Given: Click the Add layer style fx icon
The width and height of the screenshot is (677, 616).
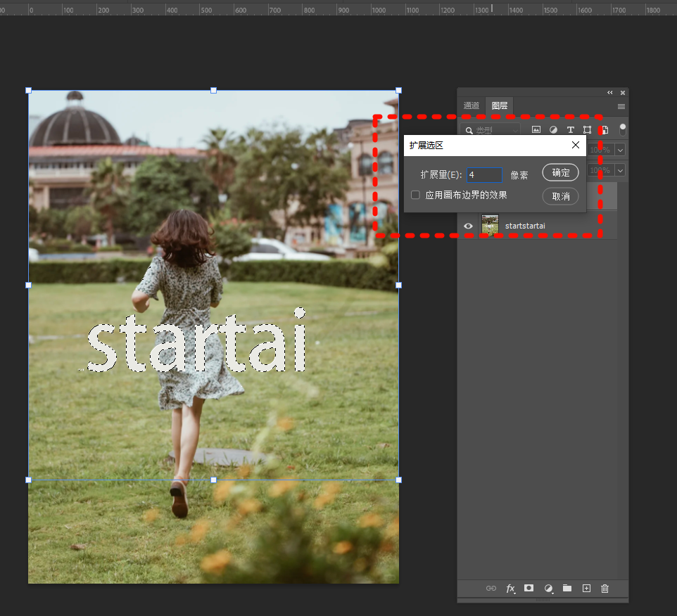Looking at the screenshot, I should pos(510,589).
